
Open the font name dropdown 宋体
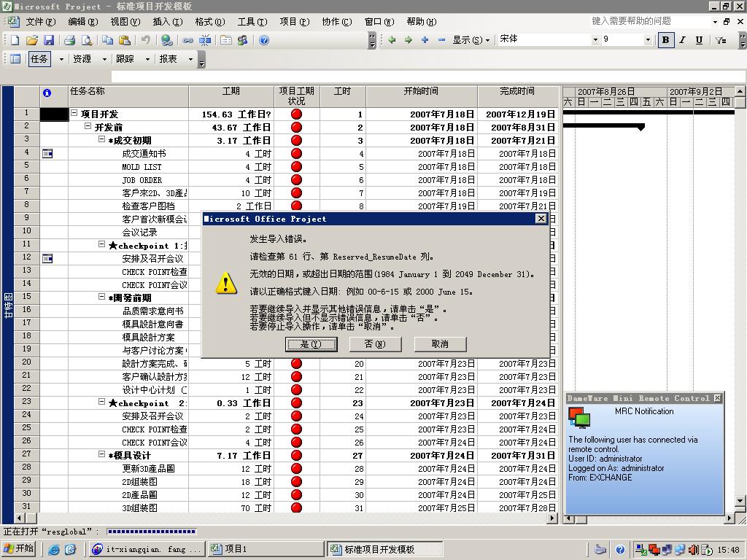[x=595, y=40]
